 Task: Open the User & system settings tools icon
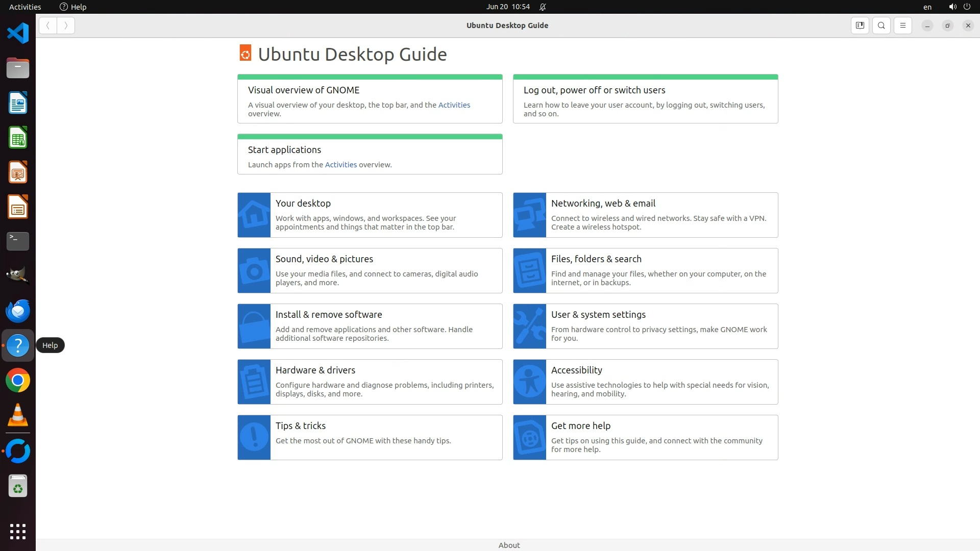pyautogui.click(x=529, y=327)
